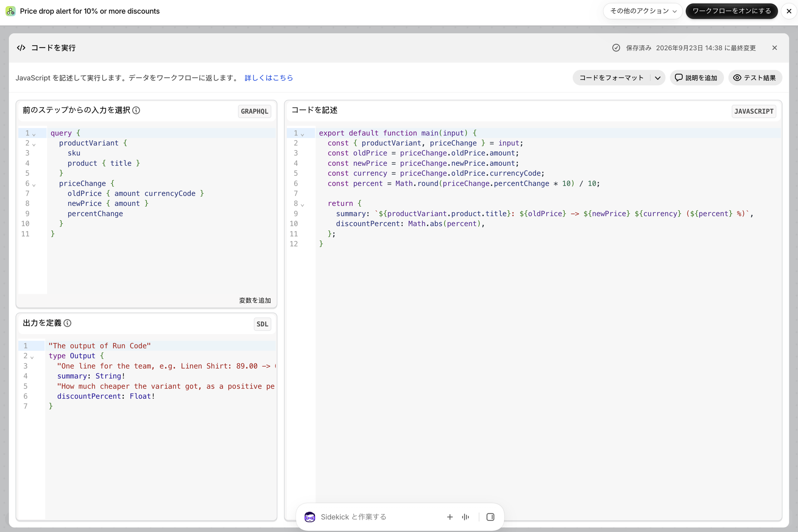This screenshot has width=798, height=532.
Task: Open 詳しくはこちら link
Action: pyautogui.click(x=269, y=78)
